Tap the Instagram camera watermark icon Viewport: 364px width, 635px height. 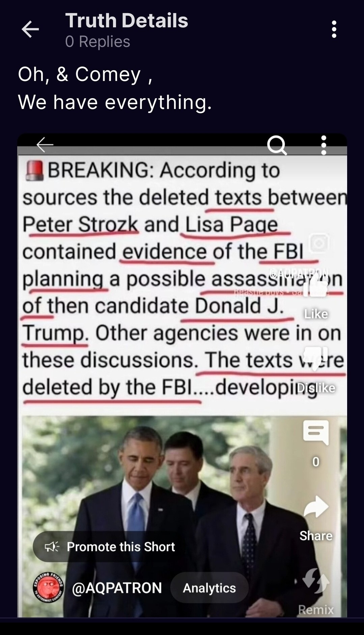coord(319,243)
